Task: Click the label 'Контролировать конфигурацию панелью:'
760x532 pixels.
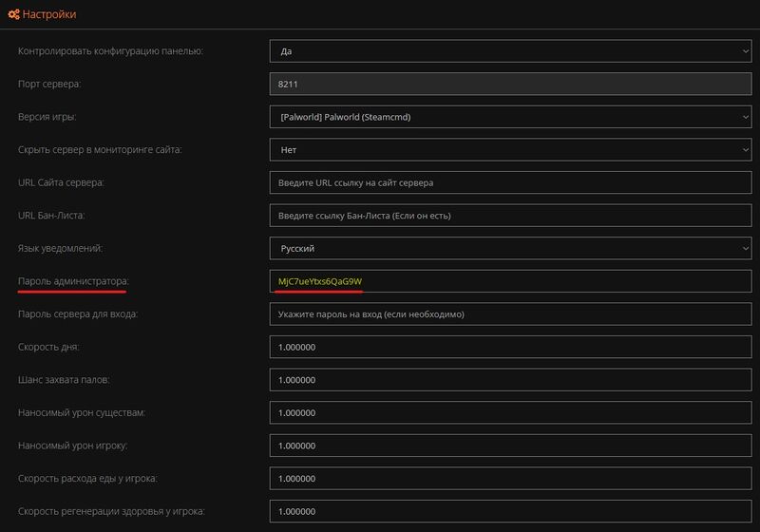Action: 110,51
